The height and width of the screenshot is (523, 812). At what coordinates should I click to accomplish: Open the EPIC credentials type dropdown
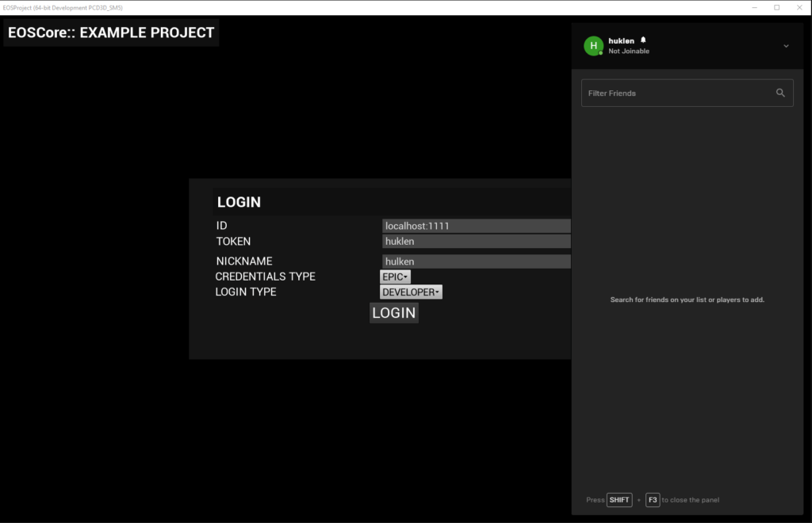click(395, 277)
